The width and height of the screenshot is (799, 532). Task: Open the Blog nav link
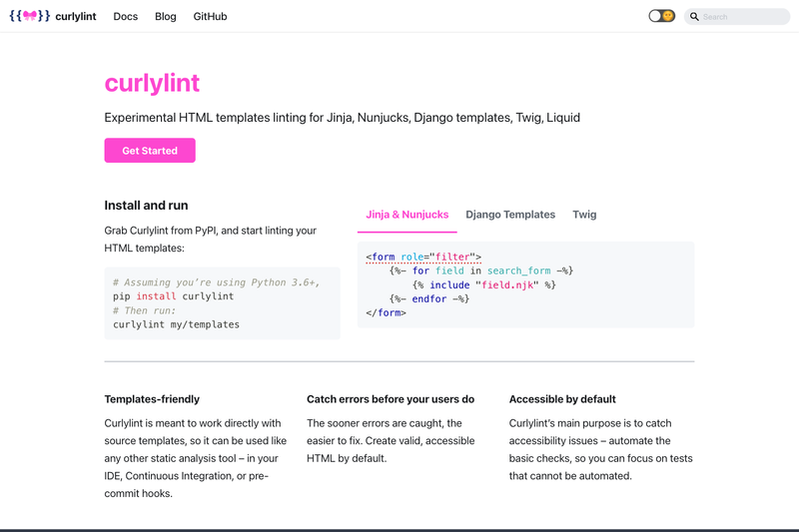(166, 16)
